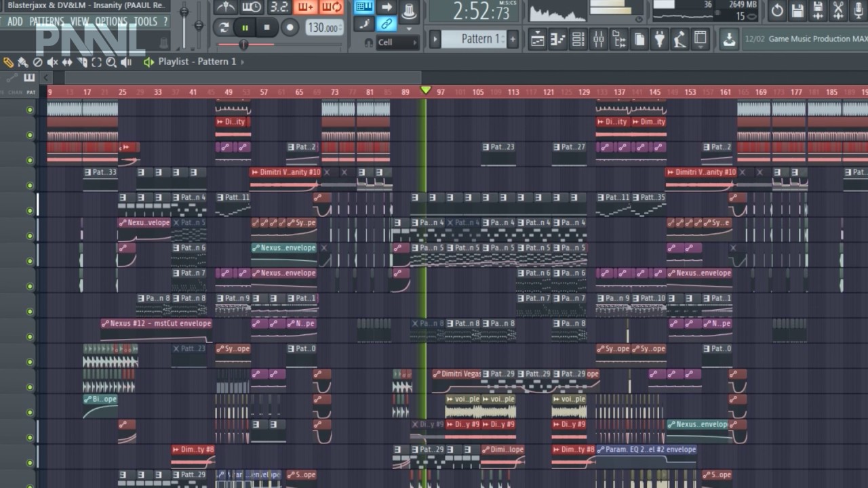Toggle wait for input before recording
The height and width of the screenshot is (488, 868).
pos(251,7)
